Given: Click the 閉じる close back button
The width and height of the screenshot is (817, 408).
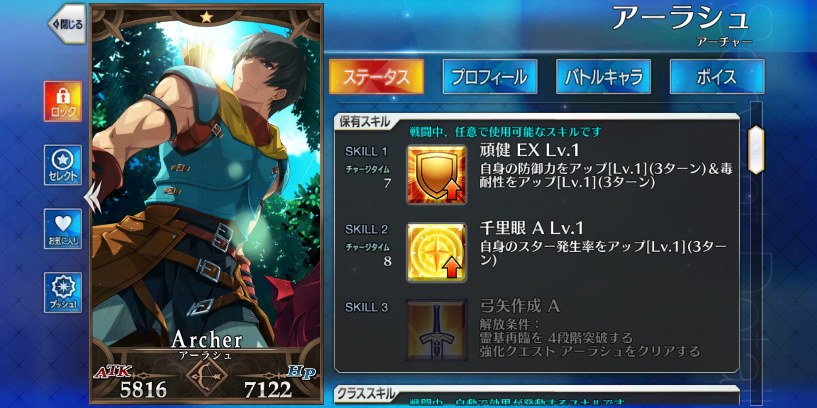Looking at the screenshot, I should 67,23.
